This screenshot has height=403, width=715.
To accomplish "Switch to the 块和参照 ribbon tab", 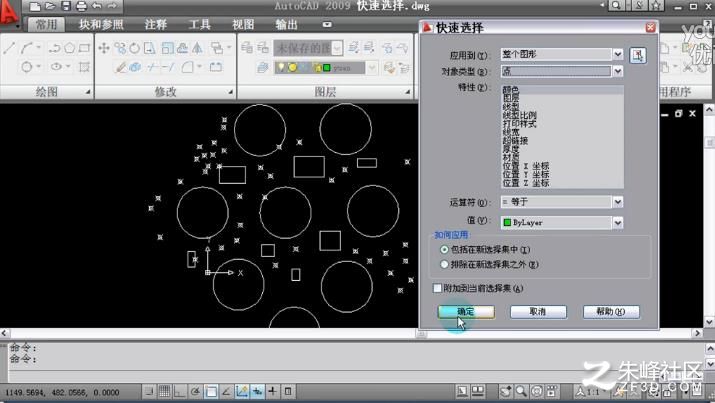I will [x=101, y=24].
